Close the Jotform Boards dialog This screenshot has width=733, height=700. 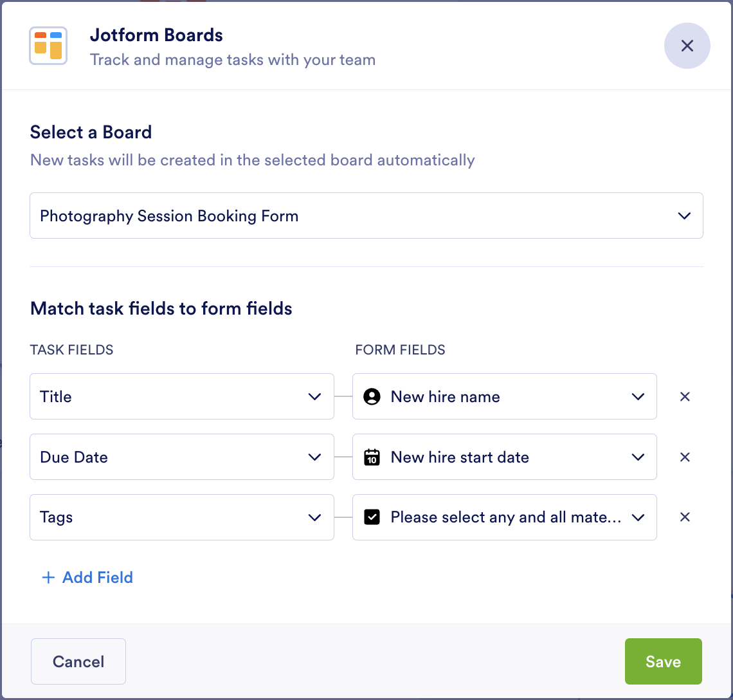click(x=687, y=46)
